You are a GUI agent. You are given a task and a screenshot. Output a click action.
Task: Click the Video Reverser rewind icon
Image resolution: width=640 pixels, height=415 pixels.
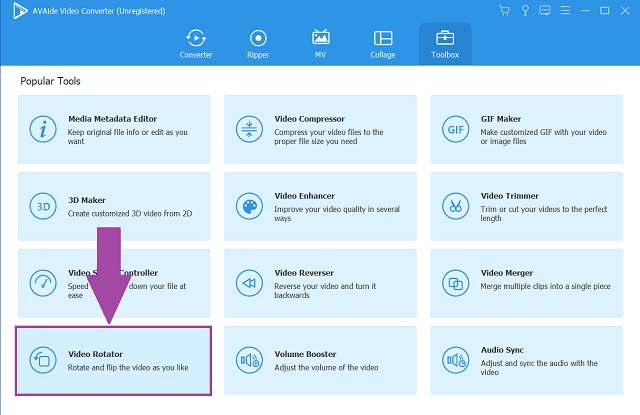(x=249, y=283)
